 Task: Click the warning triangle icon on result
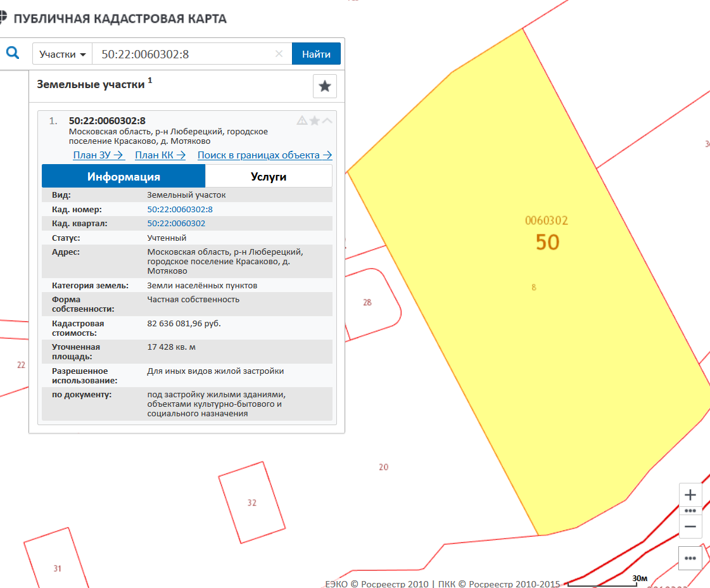[x=302, y=120]
